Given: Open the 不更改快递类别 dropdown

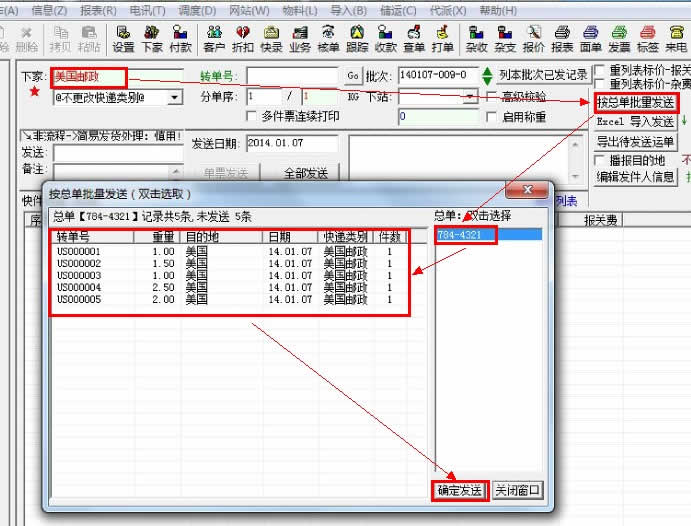Looking at the screenshot, I should point(174,97).
